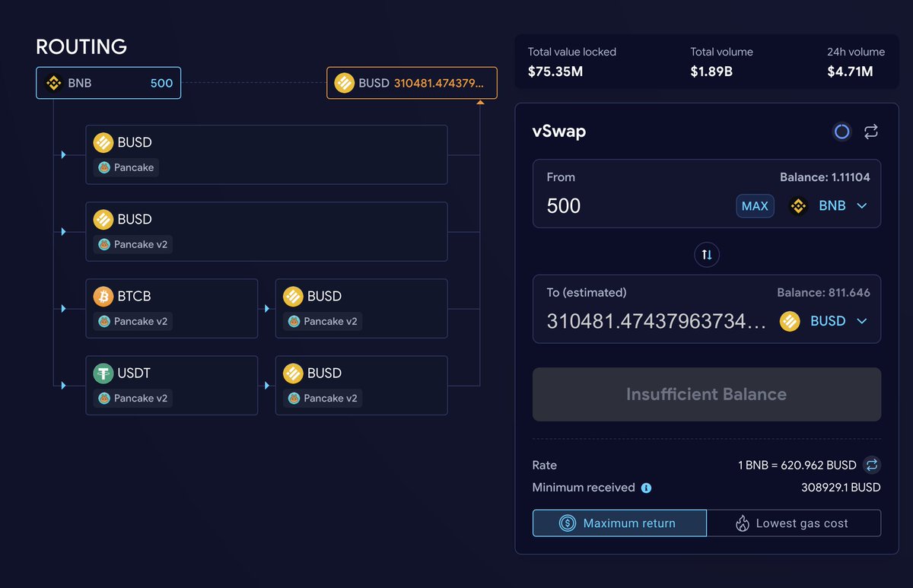Click Pancake exchange icon under first BUSD route
Image resolution: width=913 pixels, height=588 pixels.
104,167
